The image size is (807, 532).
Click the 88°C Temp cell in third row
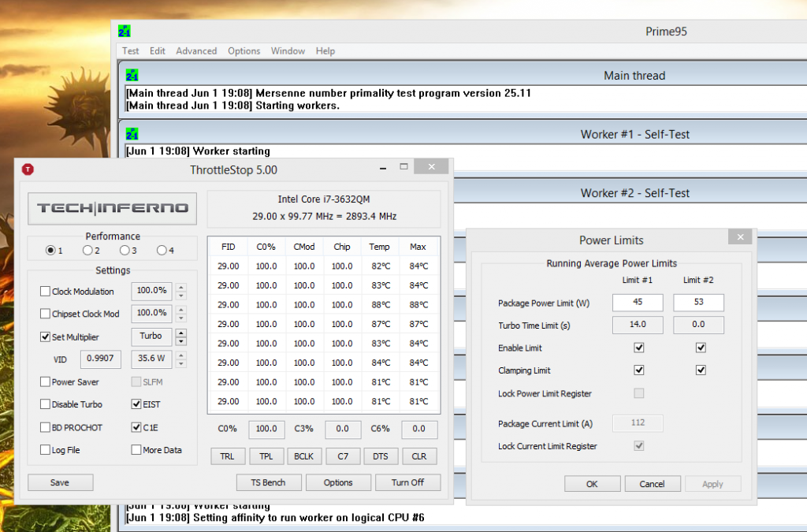pyautogui.click(x=381, y=304)
